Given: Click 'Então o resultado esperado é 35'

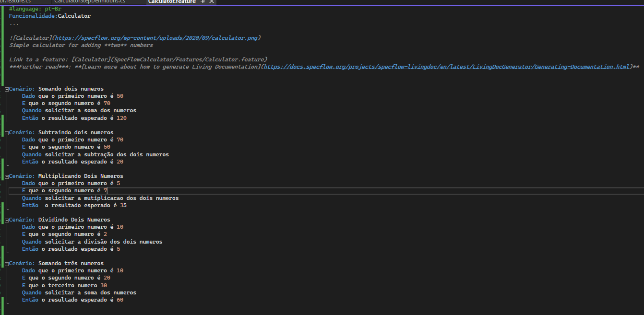Looking at the screenshot, I should [x=74, y=205].
